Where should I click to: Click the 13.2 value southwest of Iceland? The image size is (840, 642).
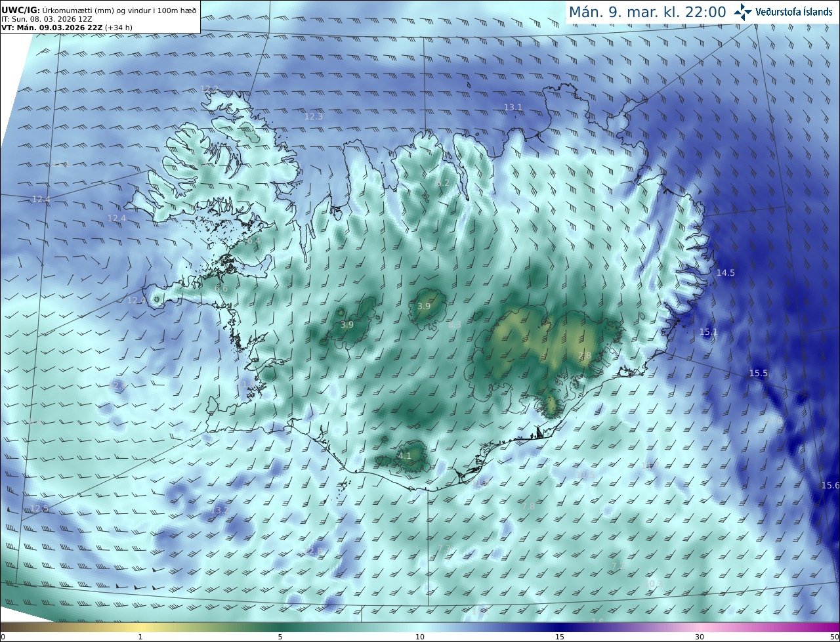[x=220, y=510]
